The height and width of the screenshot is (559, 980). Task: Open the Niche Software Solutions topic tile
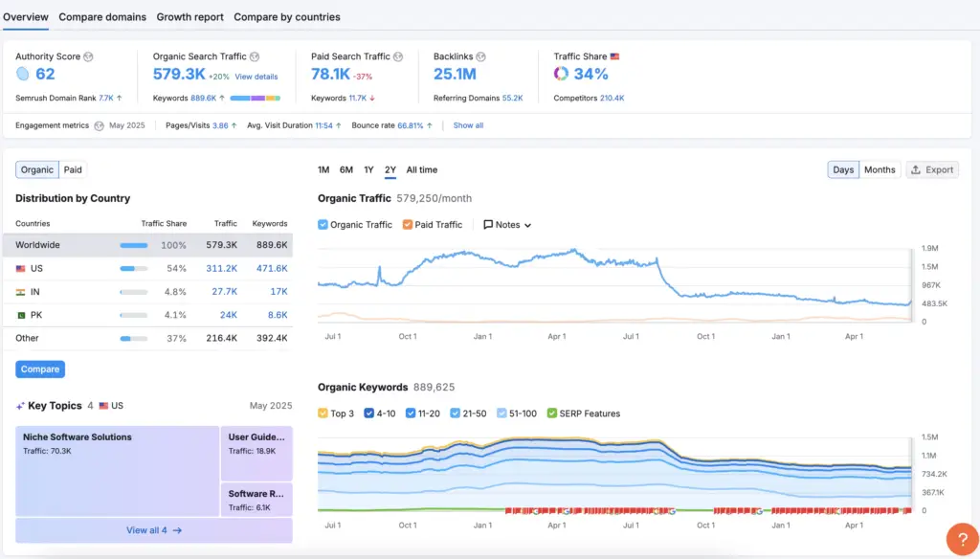click(118, 472)
